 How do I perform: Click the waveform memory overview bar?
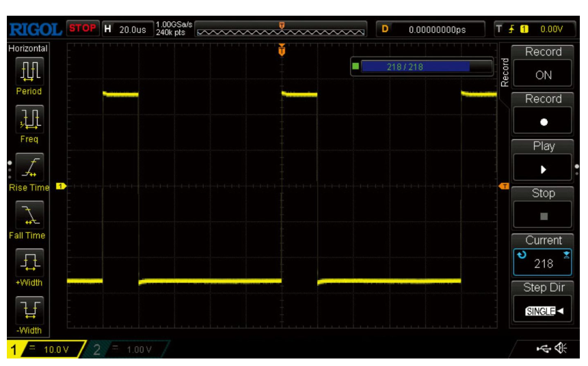tap(280, 29)
